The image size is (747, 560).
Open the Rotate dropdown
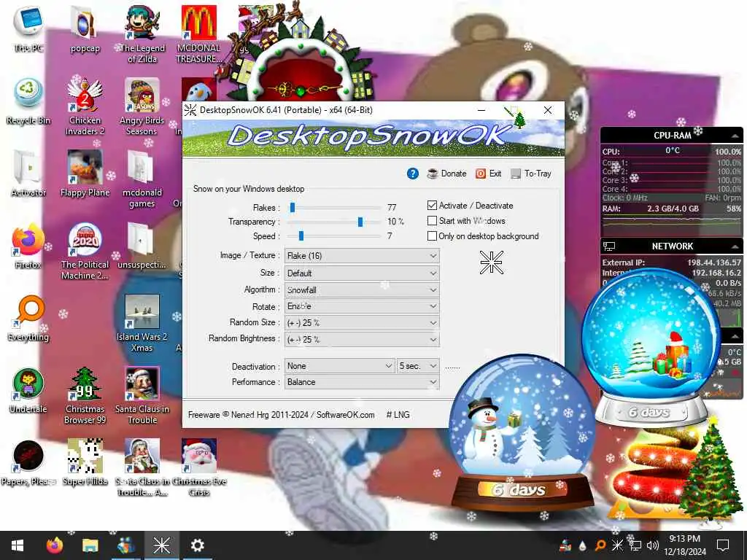(x=362, y=306)
